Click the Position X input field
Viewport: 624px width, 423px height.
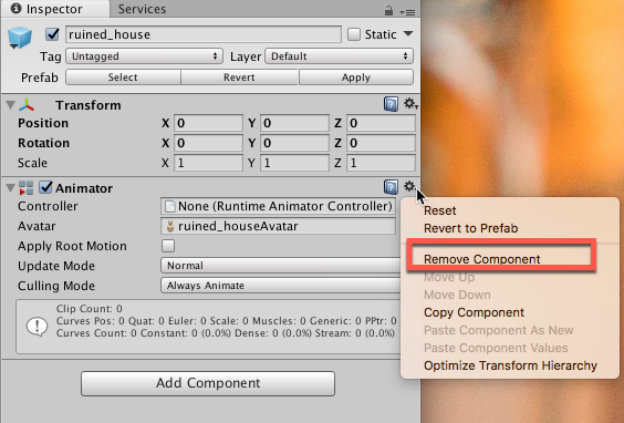point(208,124)
